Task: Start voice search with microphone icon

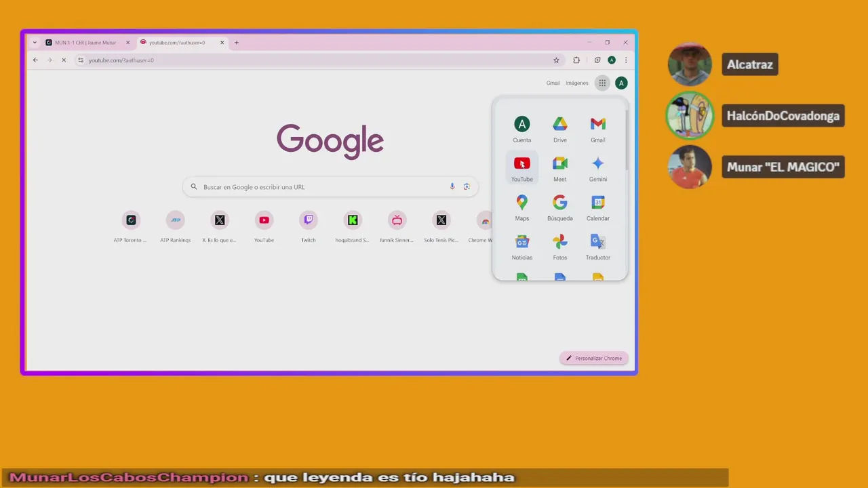Action: (452, 186)
